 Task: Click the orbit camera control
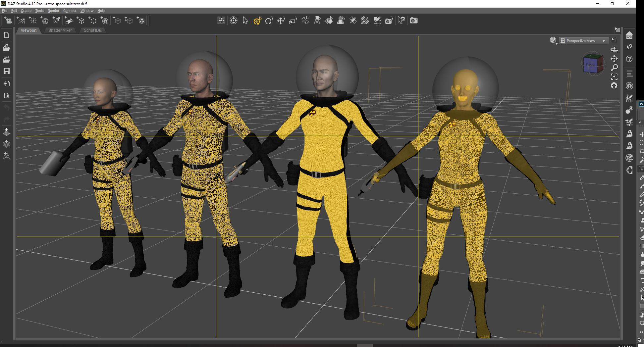614,49
